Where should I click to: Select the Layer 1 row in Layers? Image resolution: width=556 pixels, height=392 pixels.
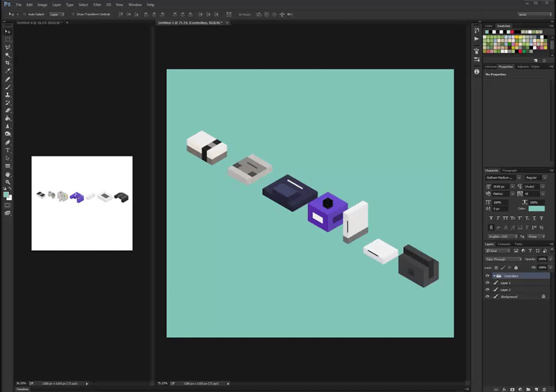tap(517, 283)
